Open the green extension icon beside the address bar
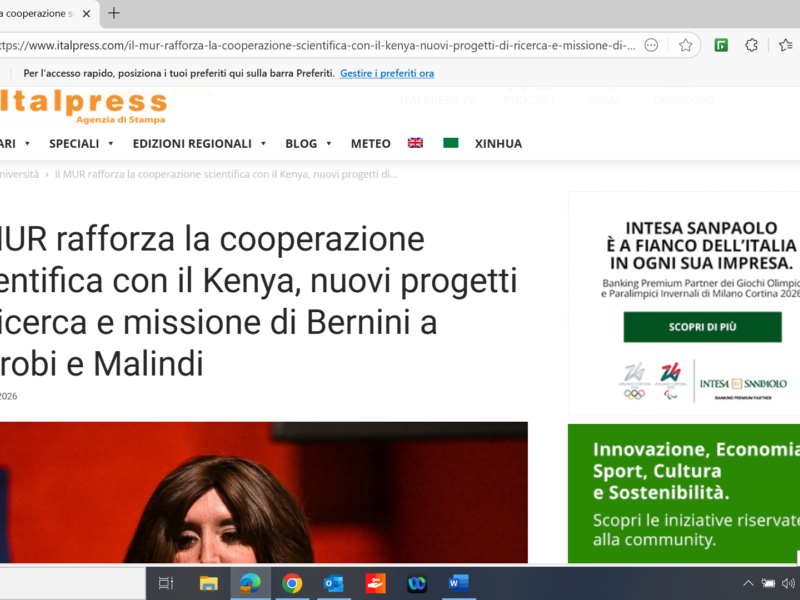The image size is (800, 600). 721,44
